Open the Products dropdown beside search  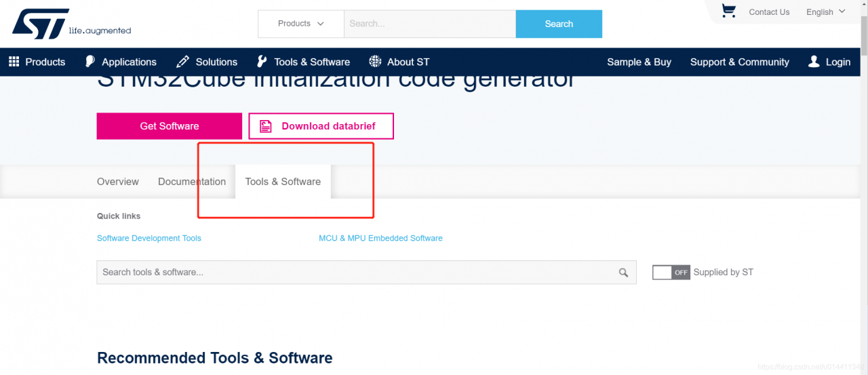(x=301, y=24)
